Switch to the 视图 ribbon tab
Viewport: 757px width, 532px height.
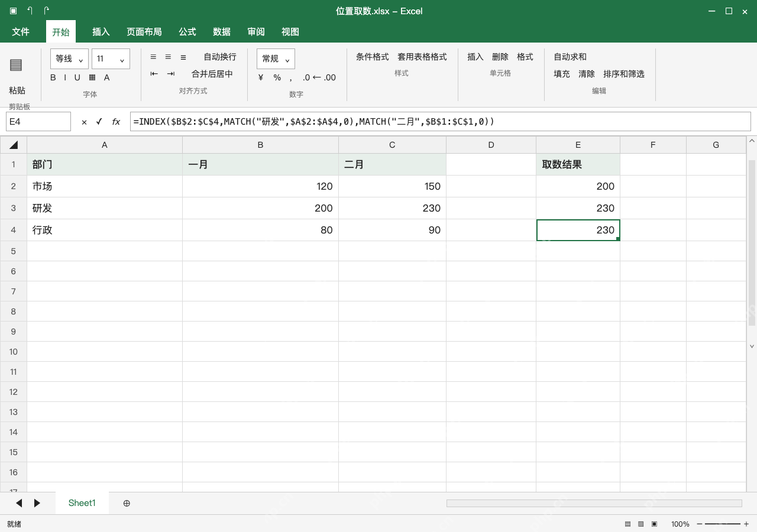point(290,31)
